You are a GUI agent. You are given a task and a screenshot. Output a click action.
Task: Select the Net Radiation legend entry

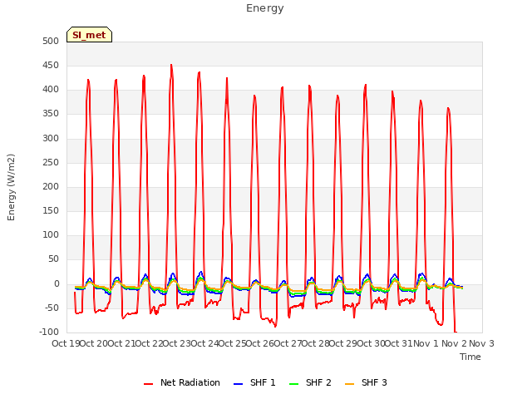point(182,382)
